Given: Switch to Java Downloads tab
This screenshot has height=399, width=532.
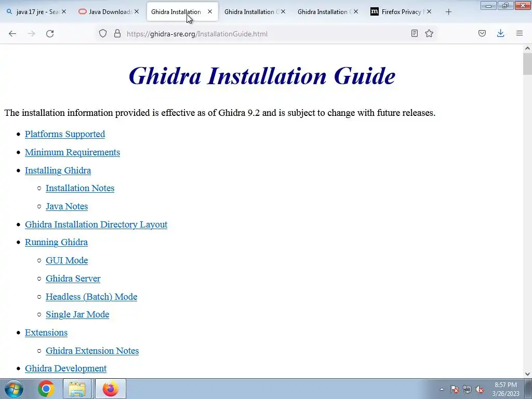Looking at the screenshot, I should click(109, 11).
